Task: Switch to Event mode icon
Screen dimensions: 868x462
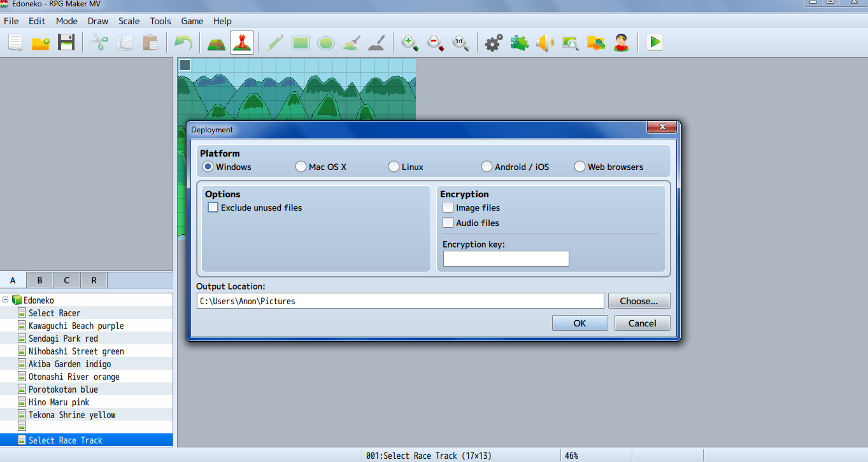Action: pyautogui.click(x=242, y=43)
